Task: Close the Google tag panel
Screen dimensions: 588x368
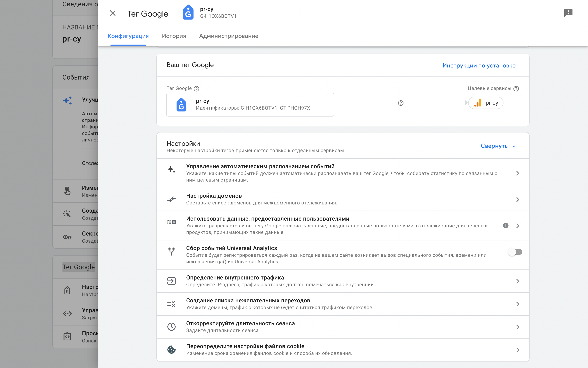Action: pyautogui.click(x=112, y=13)
